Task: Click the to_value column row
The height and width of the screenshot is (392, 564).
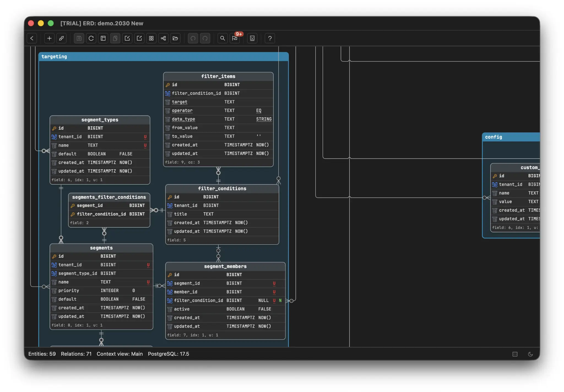Action: pyautogui.click(x=218, y=136)
